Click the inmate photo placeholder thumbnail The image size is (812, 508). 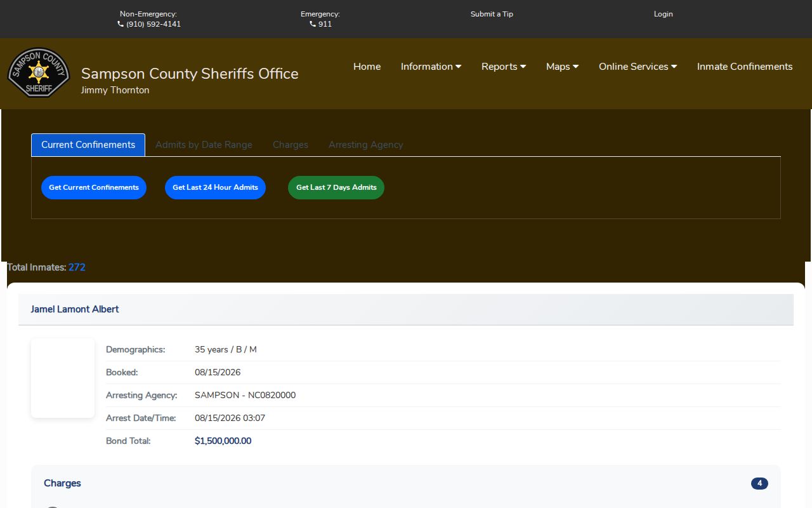click(63, 378)
